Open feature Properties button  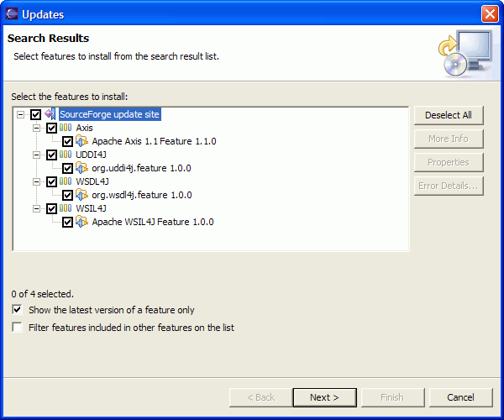pos(449,162)
